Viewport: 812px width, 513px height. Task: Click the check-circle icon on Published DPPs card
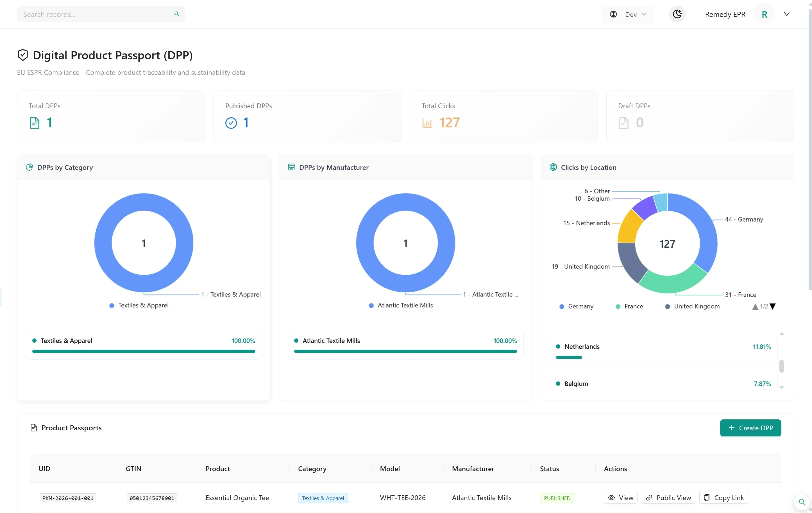pyautogui.click(x=231, y=123)
